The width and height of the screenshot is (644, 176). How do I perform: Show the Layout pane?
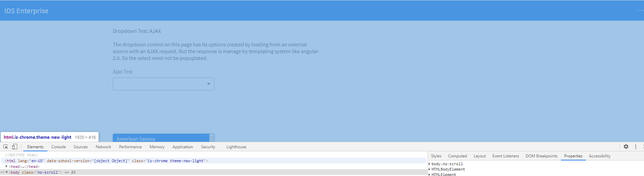(480, 156)
